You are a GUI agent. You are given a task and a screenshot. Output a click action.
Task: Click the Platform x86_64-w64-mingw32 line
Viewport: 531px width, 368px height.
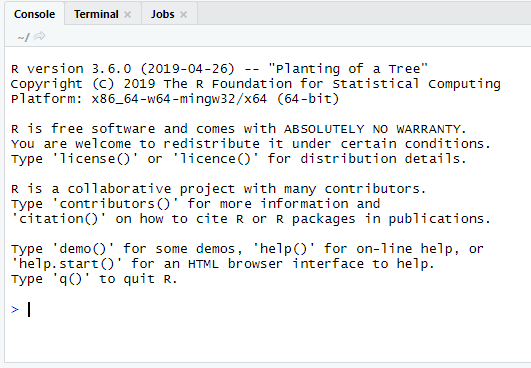pyautogui.click(x=175, y=99)
